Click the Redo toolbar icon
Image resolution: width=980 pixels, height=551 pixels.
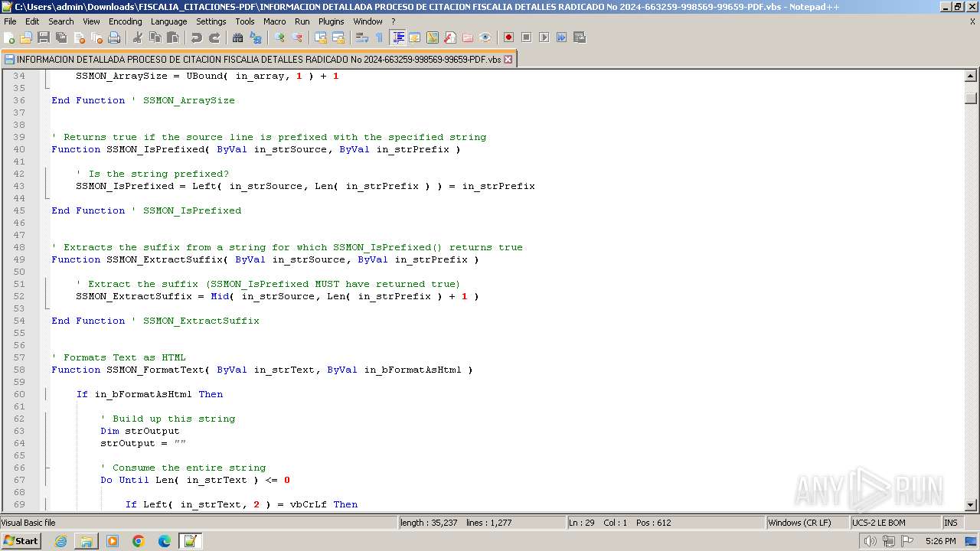(x=214, y=37)
